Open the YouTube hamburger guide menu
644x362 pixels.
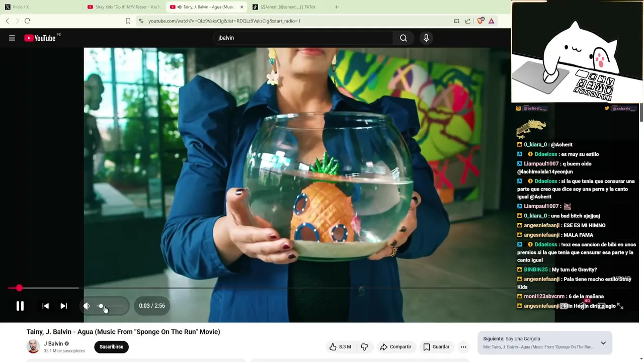pos(12,38)
